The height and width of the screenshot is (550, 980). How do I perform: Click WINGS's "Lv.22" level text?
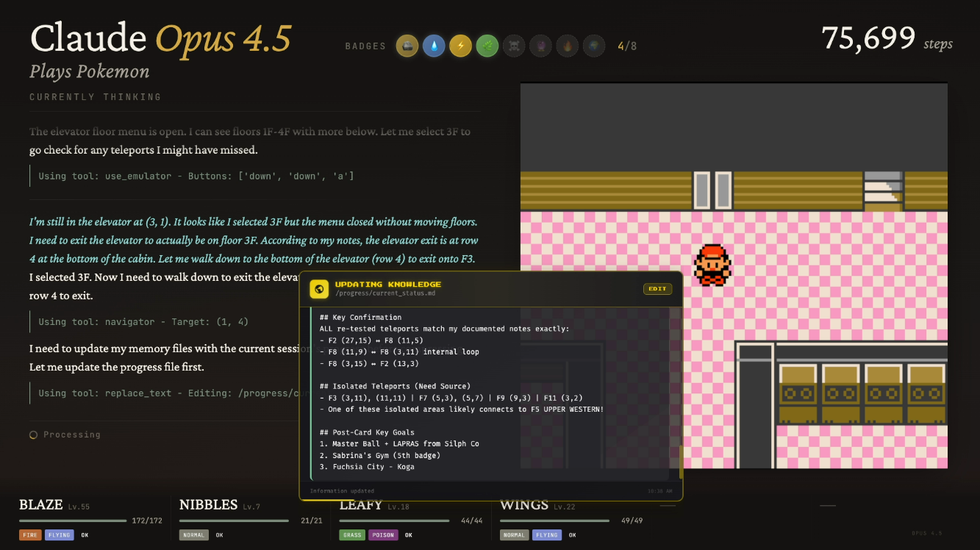[564, 507]
